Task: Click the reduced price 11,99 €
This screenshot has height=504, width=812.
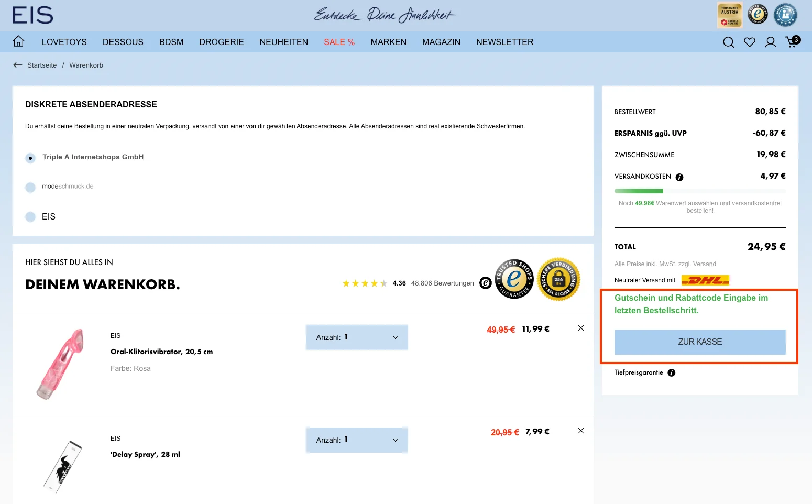Action: [536, 329]
